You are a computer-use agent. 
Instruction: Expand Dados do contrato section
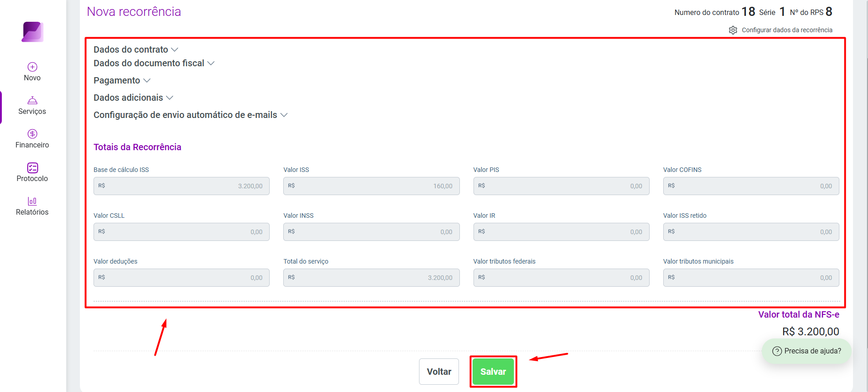[136, 49]
